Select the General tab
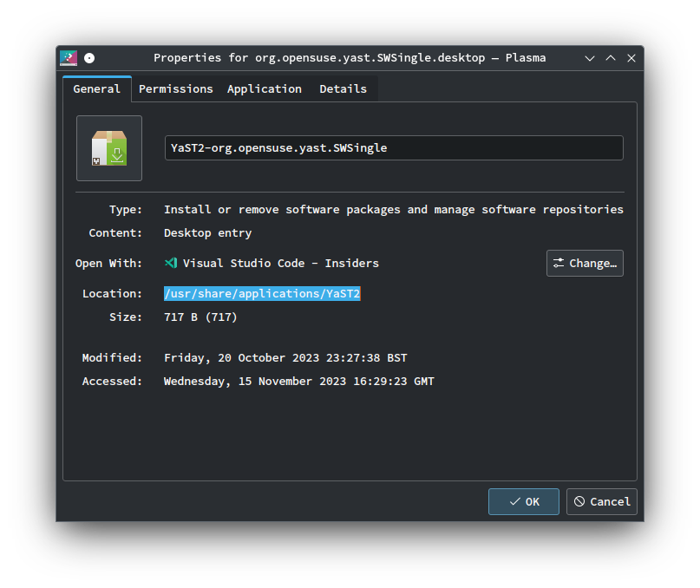700x588 pixels. (96, 88)
